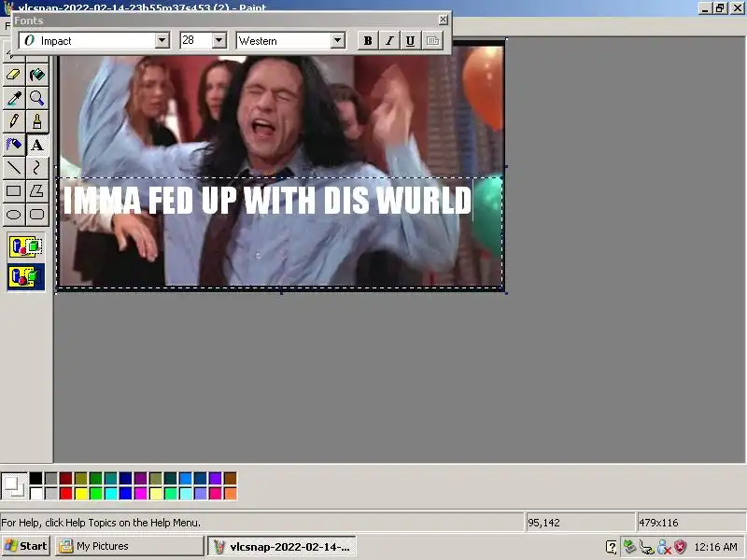Toggle Bold in the Fonts toolbar
747x560 pixels.
(368, 41)
